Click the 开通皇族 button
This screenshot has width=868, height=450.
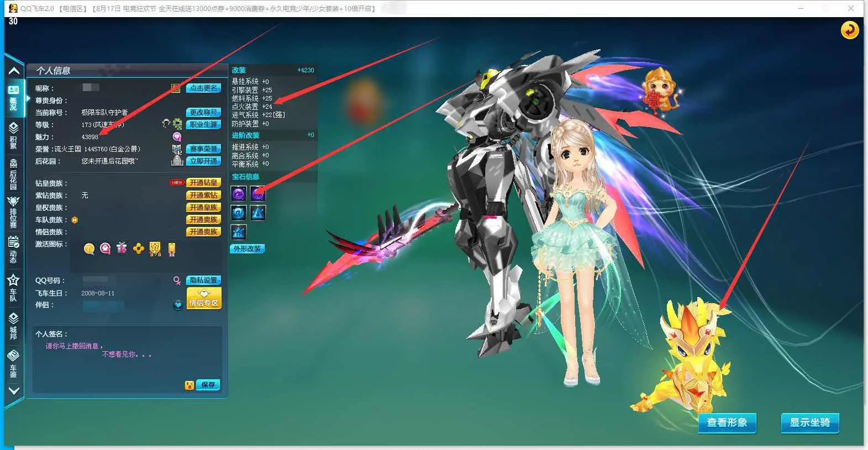point(203,208)
